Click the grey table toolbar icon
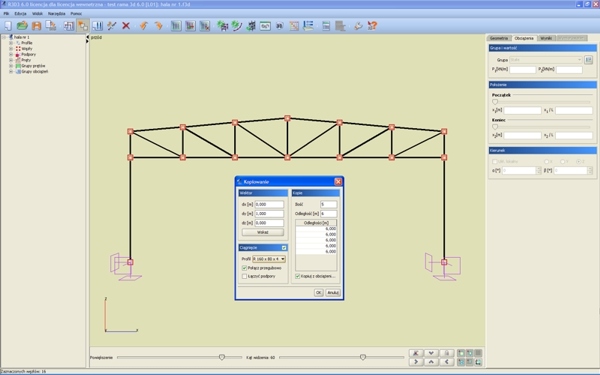 coord(340,26)
